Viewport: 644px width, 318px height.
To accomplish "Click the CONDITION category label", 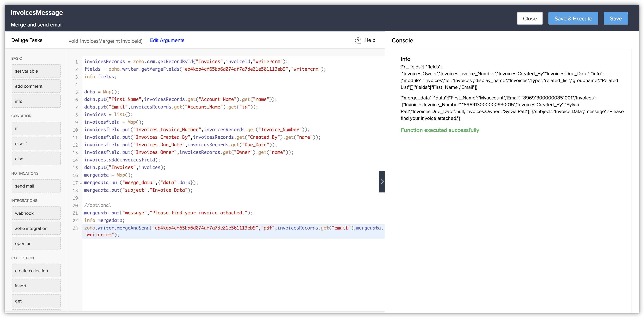I will pos(21,116).
